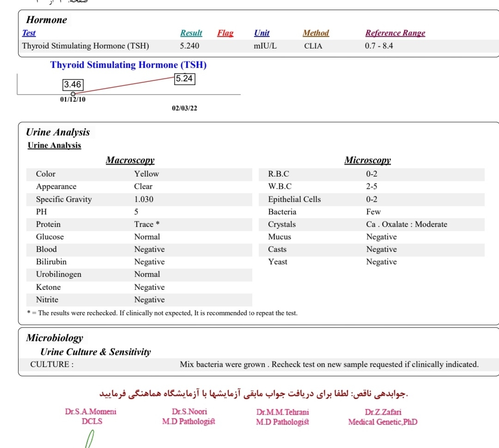Viewport: 499px width, 448px height.
Task: Click the chart data point circle at 01/12/10
Action: [73, 94]
